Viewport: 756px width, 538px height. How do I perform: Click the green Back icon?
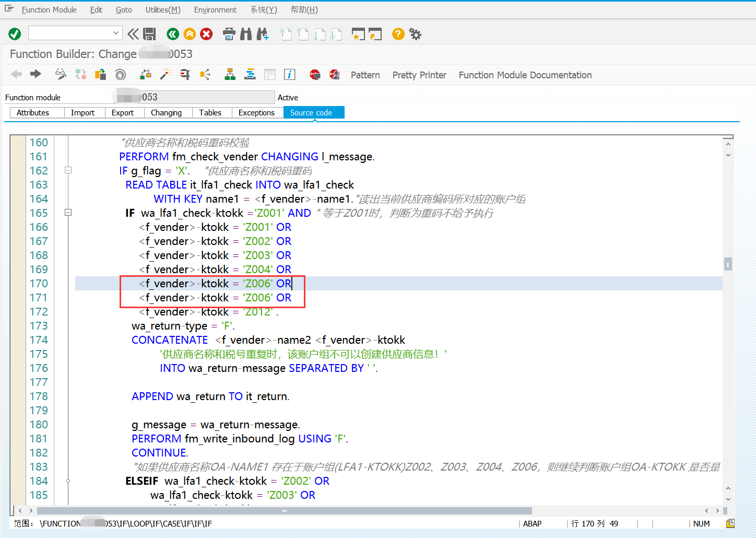pos(173,34)
